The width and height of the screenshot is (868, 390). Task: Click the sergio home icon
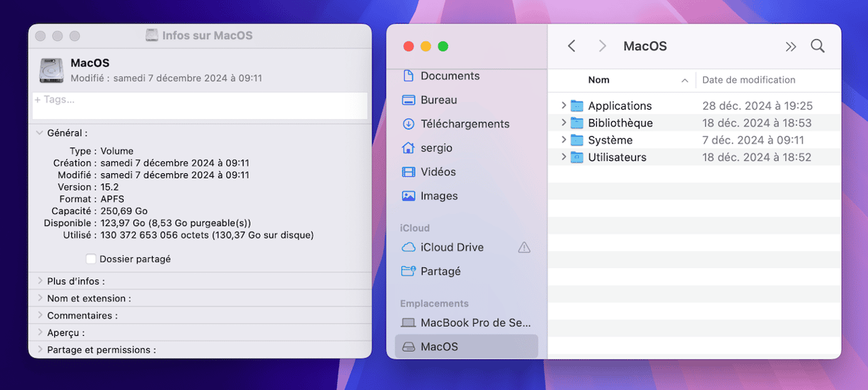[x=408, y=148]
